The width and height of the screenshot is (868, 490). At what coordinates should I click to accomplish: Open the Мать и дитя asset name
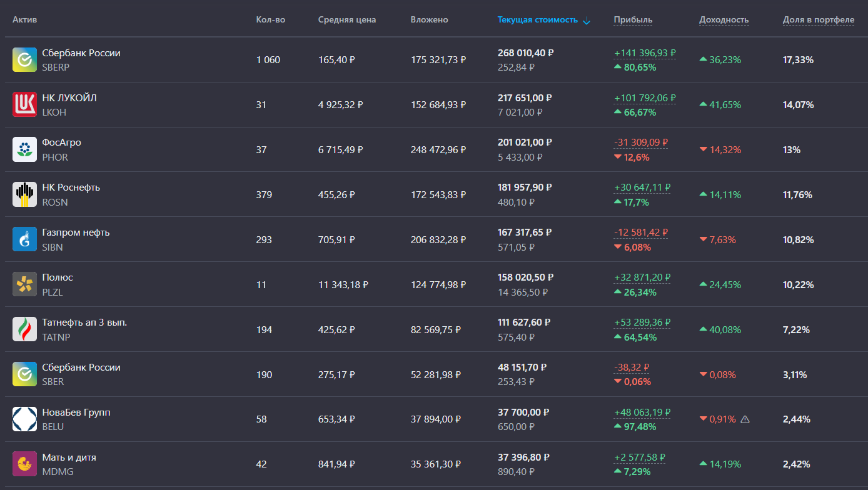(x=69, y=457)
